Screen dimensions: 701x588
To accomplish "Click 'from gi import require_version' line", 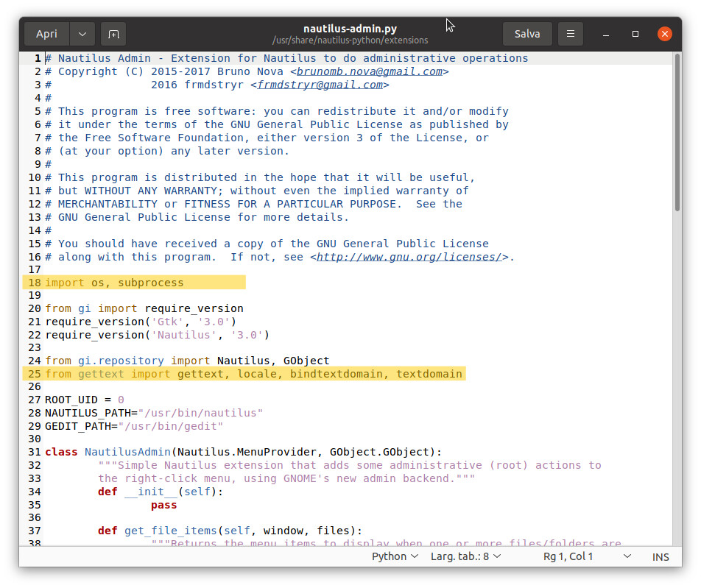I will pos(144,308).
